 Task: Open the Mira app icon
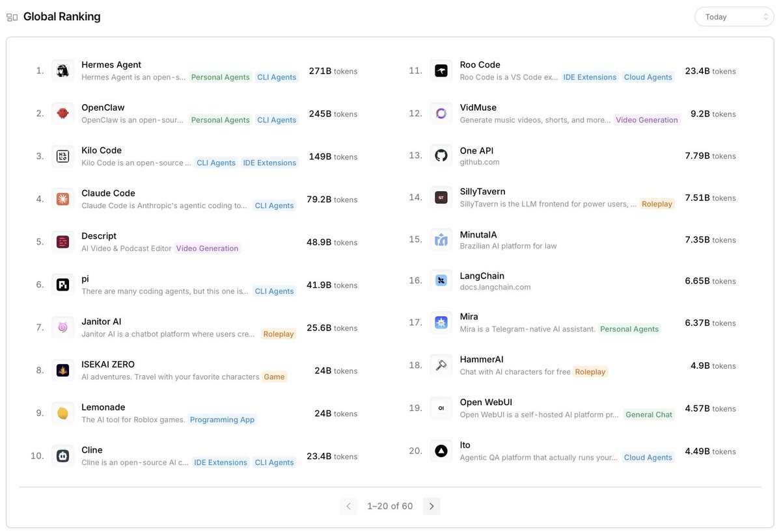pos(441,323)
